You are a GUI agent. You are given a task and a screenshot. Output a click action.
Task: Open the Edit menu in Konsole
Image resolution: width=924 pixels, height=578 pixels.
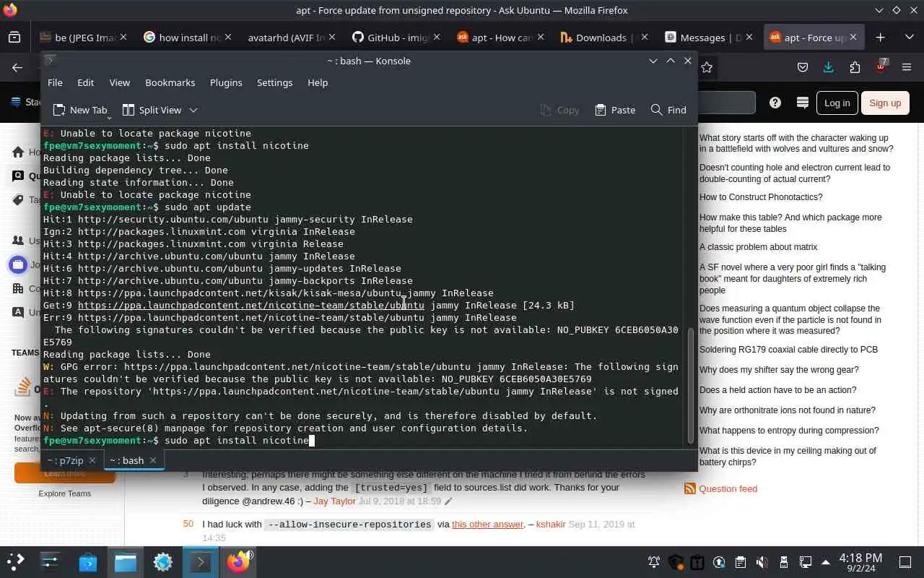(x=85, y=82)
